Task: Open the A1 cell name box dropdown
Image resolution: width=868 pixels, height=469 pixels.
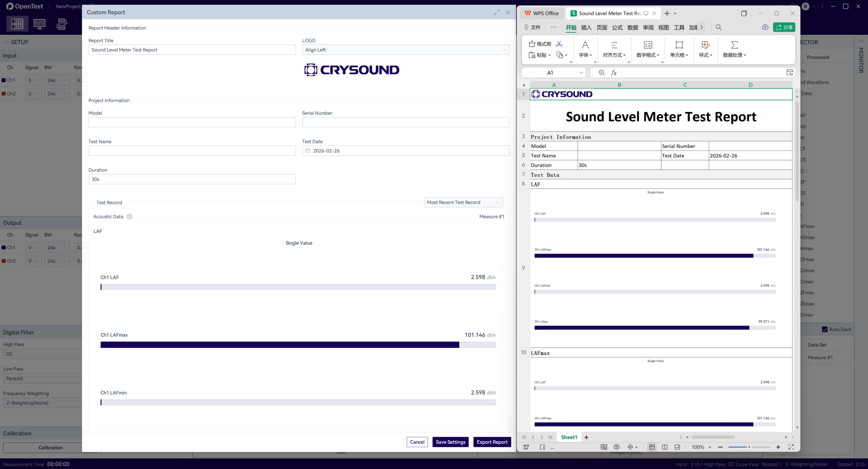Action: click(581, 73)
